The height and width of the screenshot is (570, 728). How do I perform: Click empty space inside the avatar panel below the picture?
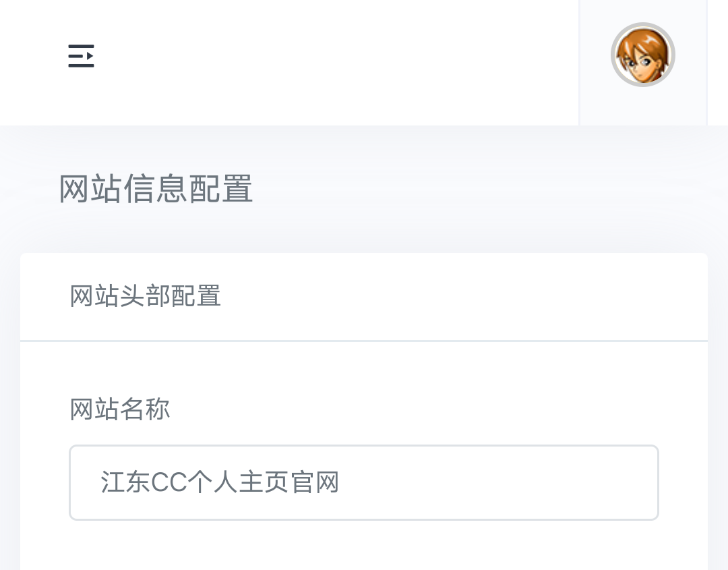pyautogui.click(x=643, y=107)
